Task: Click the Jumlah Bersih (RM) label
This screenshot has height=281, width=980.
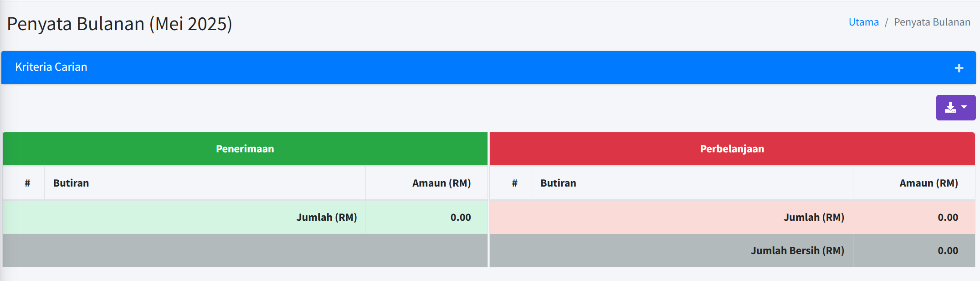Action: tap(797, 250)
